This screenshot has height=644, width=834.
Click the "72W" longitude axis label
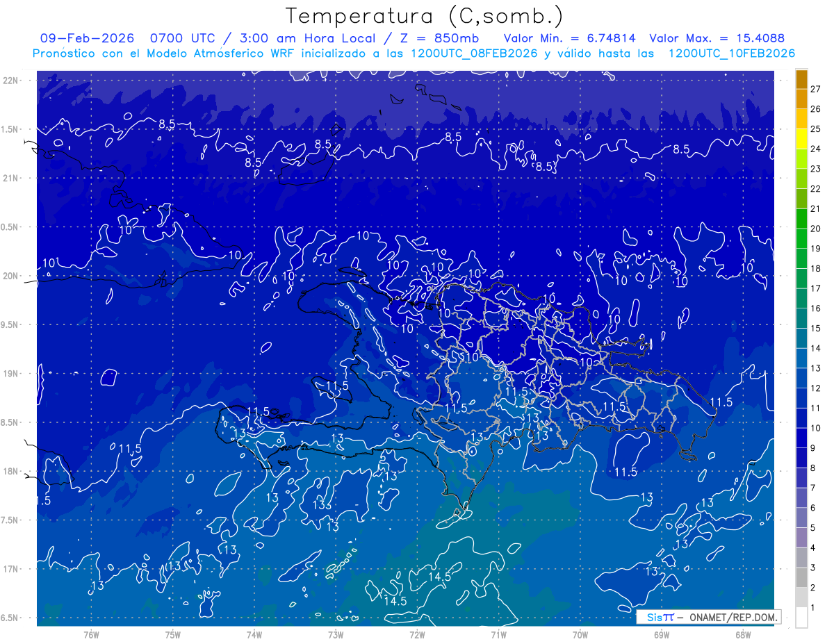[417, 635]
